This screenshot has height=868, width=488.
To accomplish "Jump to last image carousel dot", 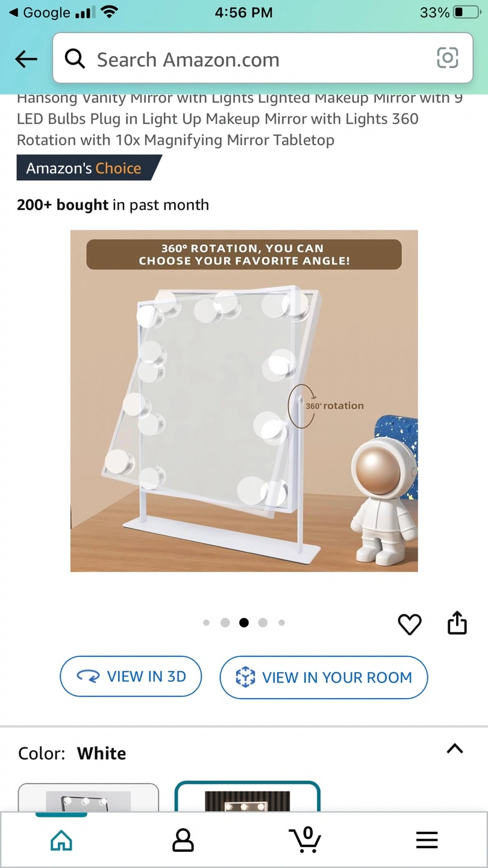I will tap(281, 623).
